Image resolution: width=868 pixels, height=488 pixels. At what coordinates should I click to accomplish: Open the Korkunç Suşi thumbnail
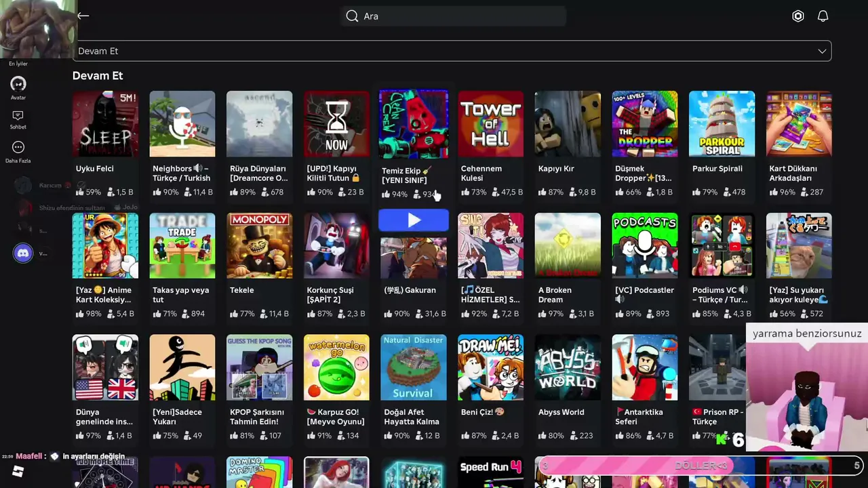[336, 246]
